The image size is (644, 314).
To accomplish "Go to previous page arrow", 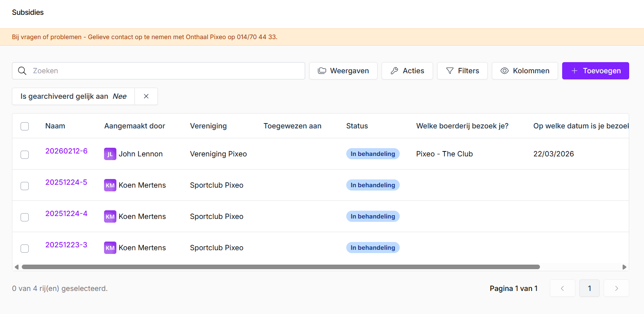I will 562,288.
